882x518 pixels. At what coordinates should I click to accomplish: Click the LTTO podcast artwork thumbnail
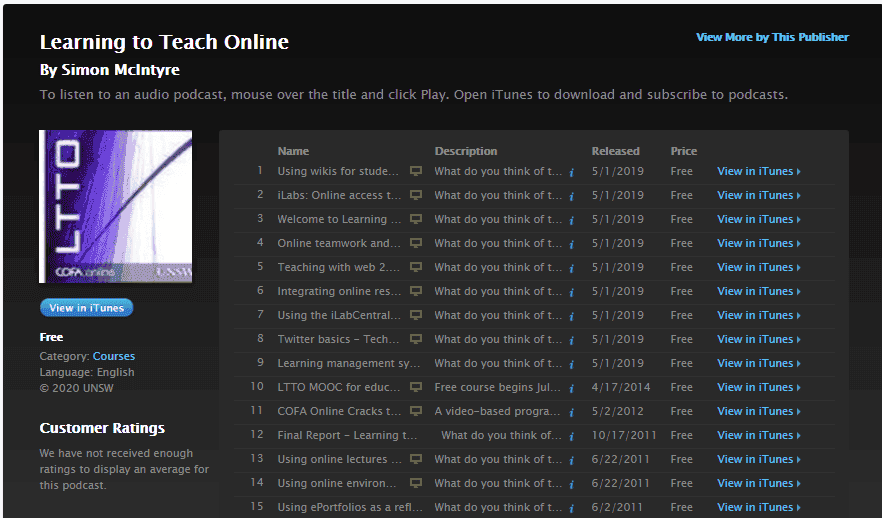pyautogui.click(x=115, y=207)
